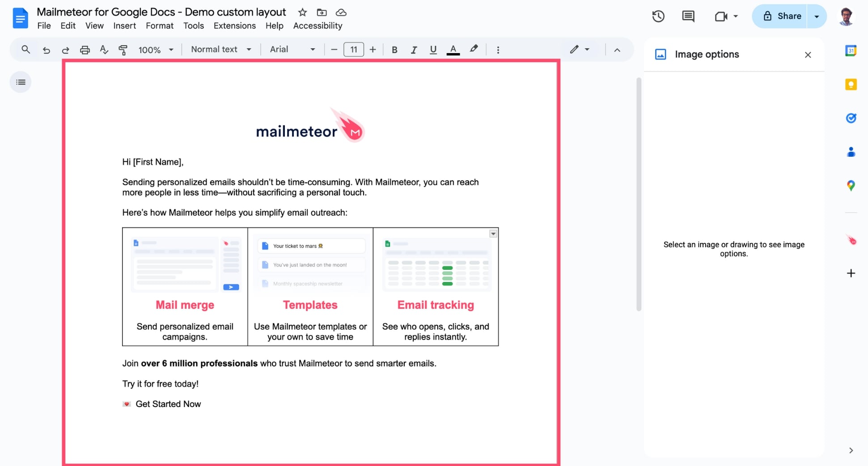This screenshot has width=868, height=466.
Task: Open the Insert menu
Action: pos(124,26)
